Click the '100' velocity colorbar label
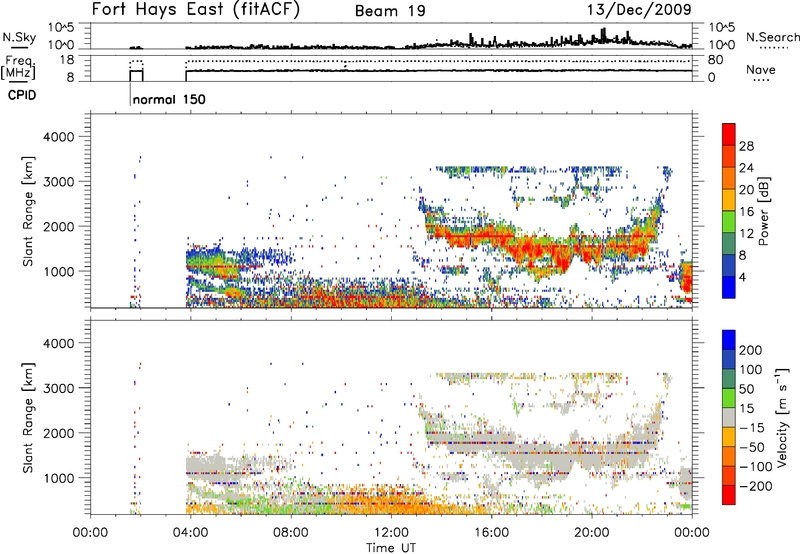Screen dimensions: 800x554 (751, 369)
